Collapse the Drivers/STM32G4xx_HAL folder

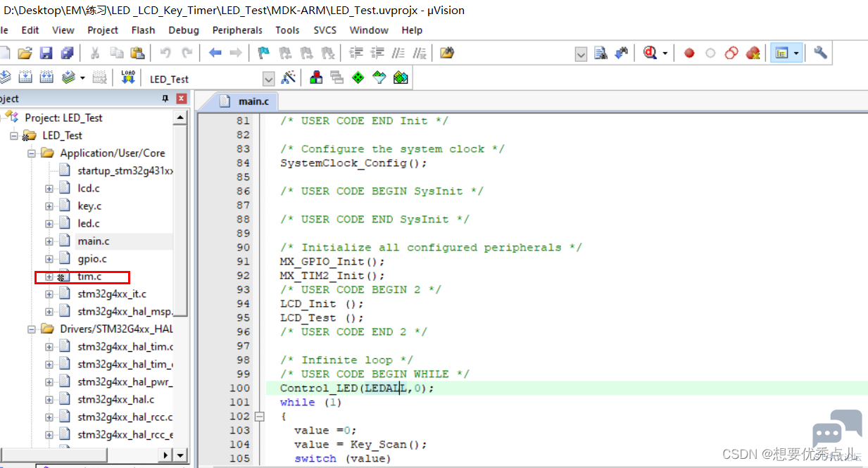pyautogui.click(x=32, y=329)
